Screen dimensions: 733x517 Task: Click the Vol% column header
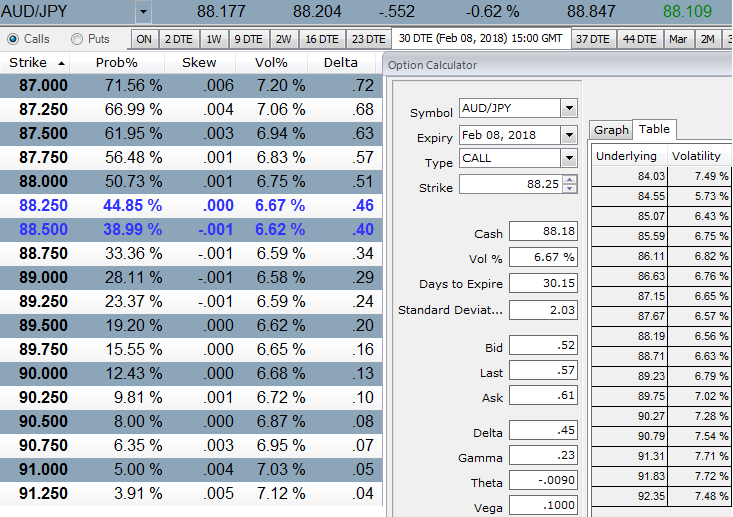point(271,63)
